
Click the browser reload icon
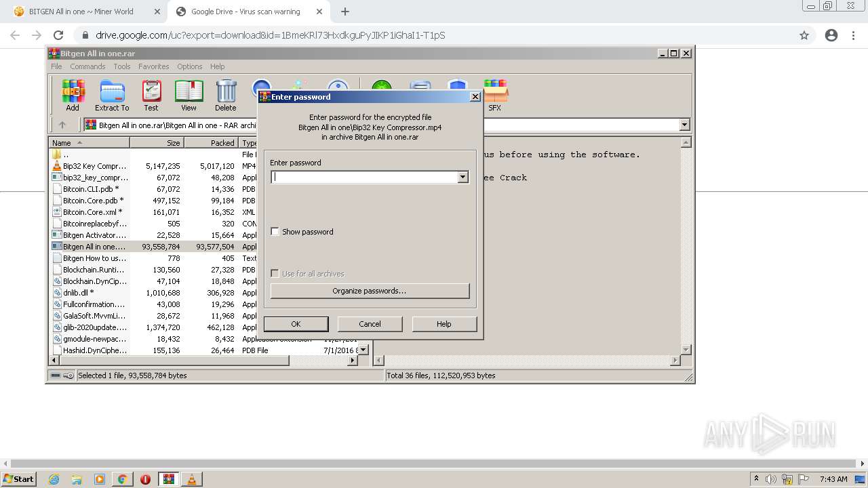pyautogui.click(x=58, y=35)
